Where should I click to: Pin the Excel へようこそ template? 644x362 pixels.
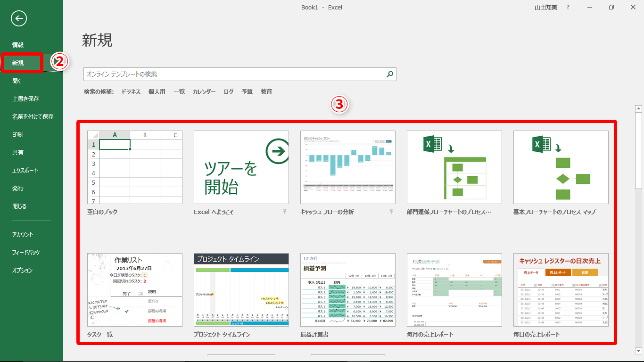pos(284,212)
